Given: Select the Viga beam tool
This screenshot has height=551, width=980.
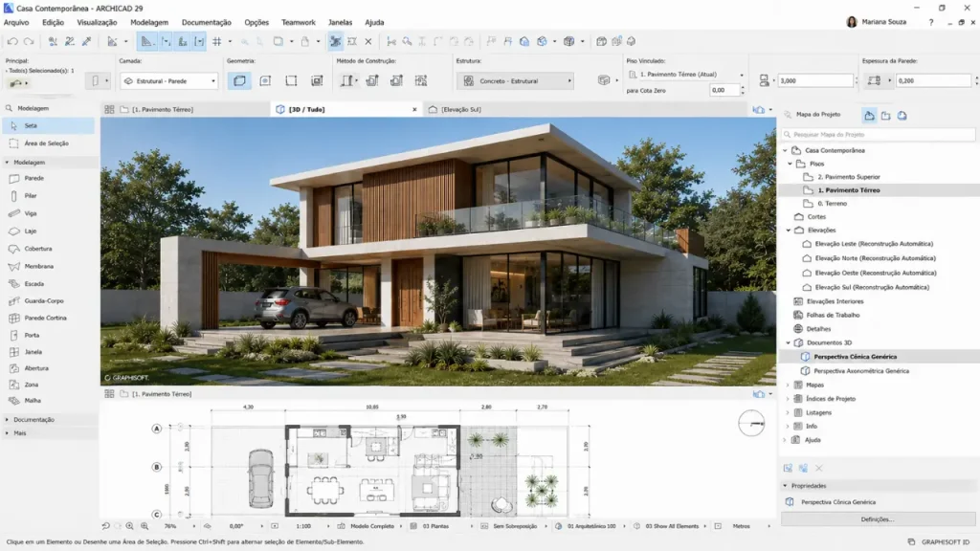Looking at the screenshot, I should pyautogui.click(x=30, y=213).
